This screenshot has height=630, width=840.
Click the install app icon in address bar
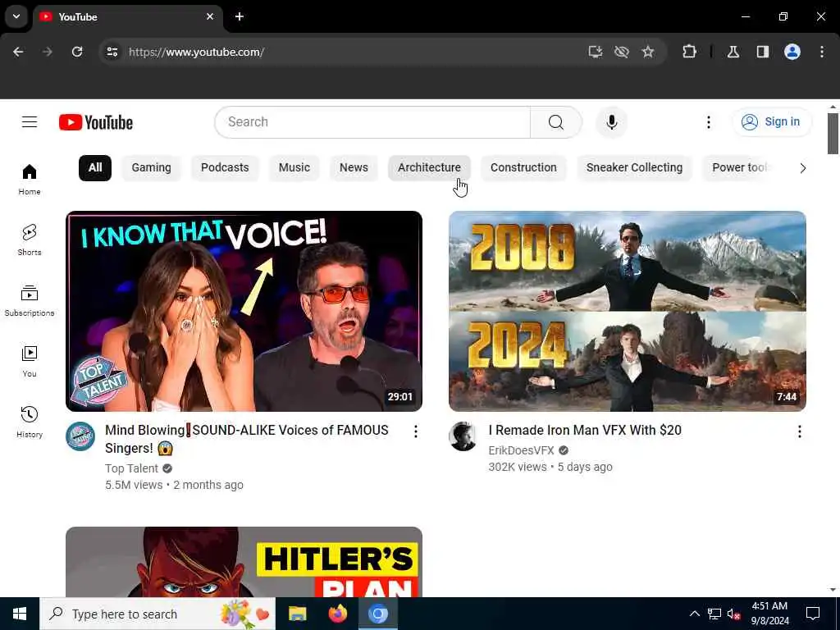pos(596,52)
